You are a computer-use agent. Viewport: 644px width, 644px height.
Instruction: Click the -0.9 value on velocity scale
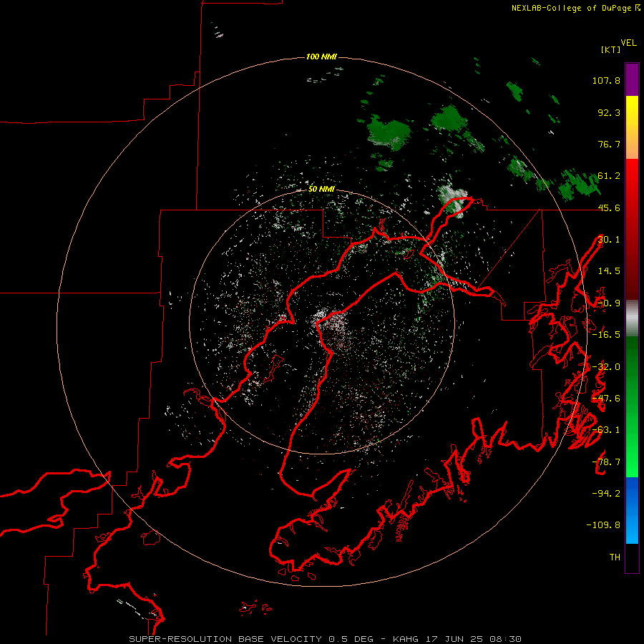tap(609, 303)
